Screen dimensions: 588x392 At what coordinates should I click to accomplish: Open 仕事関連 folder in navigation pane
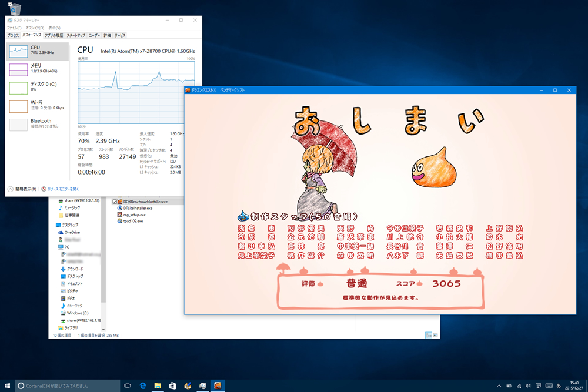coord(69,215)
